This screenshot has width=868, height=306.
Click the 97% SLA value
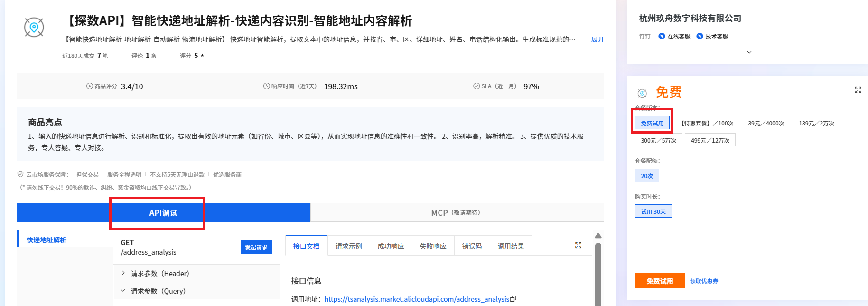[531, 86]
